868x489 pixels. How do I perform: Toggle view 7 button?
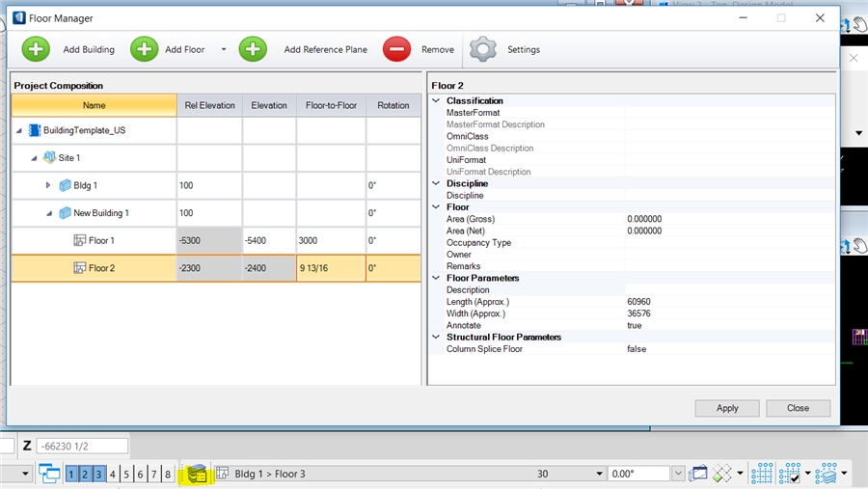154,474
